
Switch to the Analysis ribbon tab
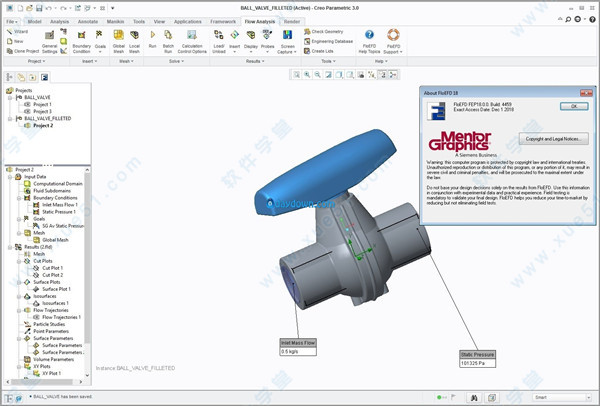60,20
